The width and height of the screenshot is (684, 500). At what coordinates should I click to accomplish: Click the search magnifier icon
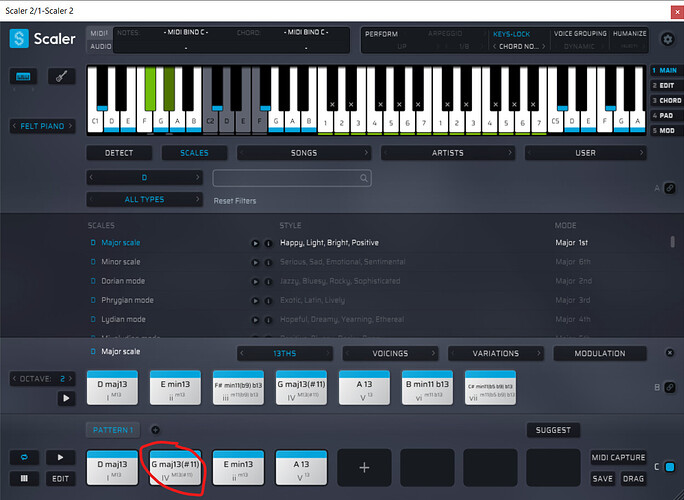pyautogui.click(x=363, y=178)
